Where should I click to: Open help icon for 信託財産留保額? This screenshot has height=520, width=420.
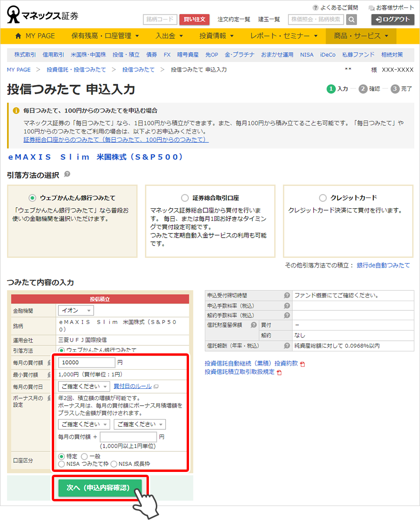253,325
